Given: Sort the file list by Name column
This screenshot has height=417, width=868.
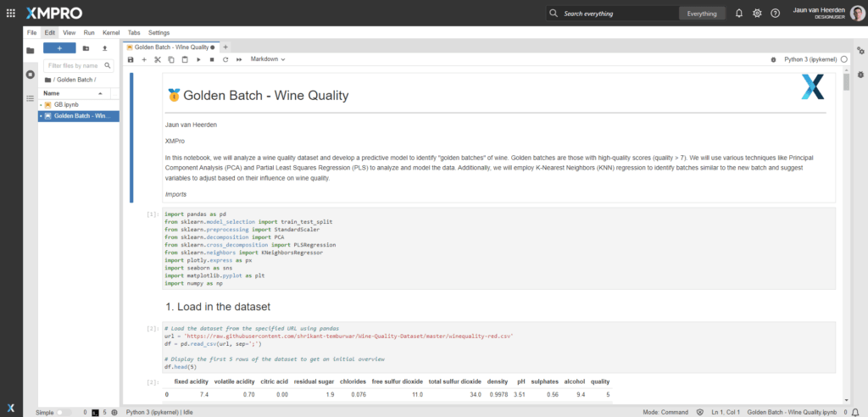Looking at the screenshot, I should click(52, 93).
